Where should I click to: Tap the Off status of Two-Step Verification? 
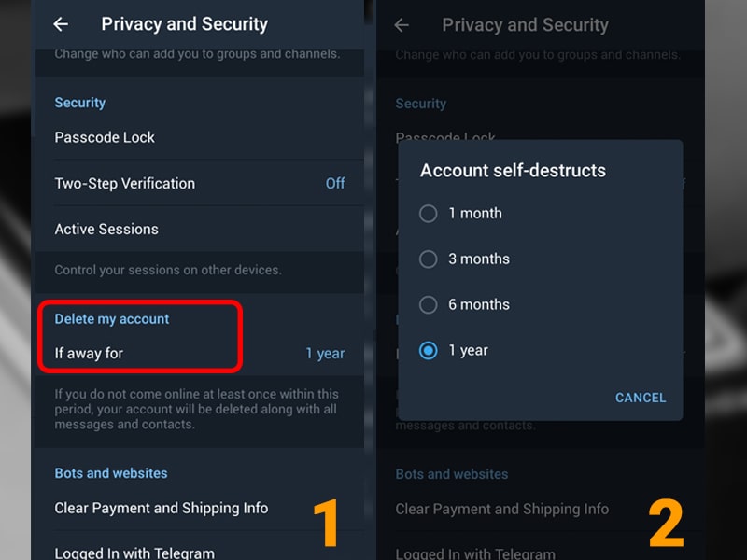(x=335, y=183)
